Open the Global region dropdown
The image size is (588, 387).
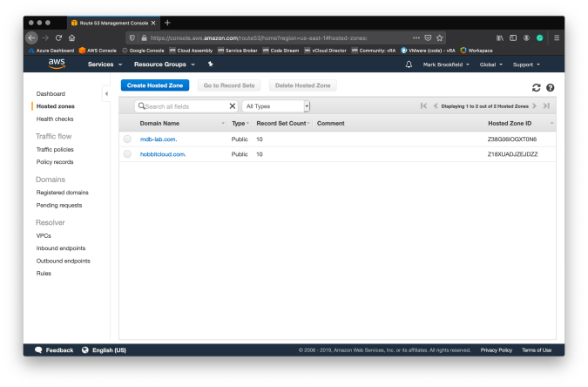(492, 64)
